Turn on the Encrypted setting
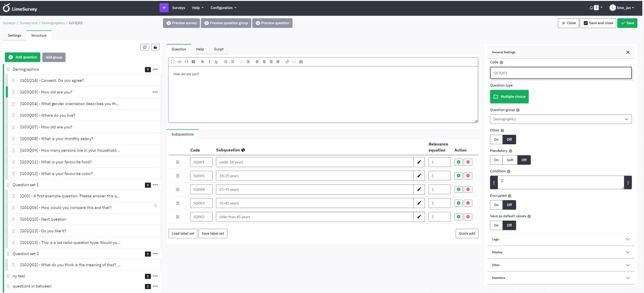 tap(496, 205)
